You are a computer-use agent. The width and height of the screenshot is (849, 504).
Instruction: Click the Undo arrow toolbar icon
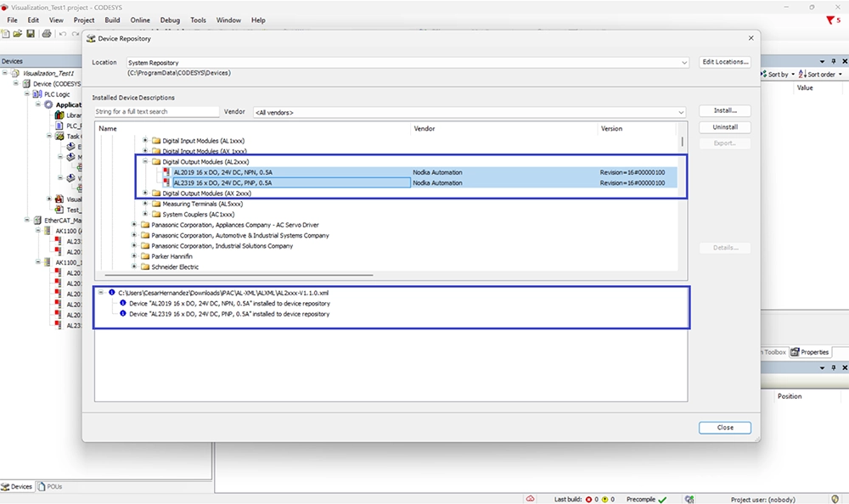point(63,34)
